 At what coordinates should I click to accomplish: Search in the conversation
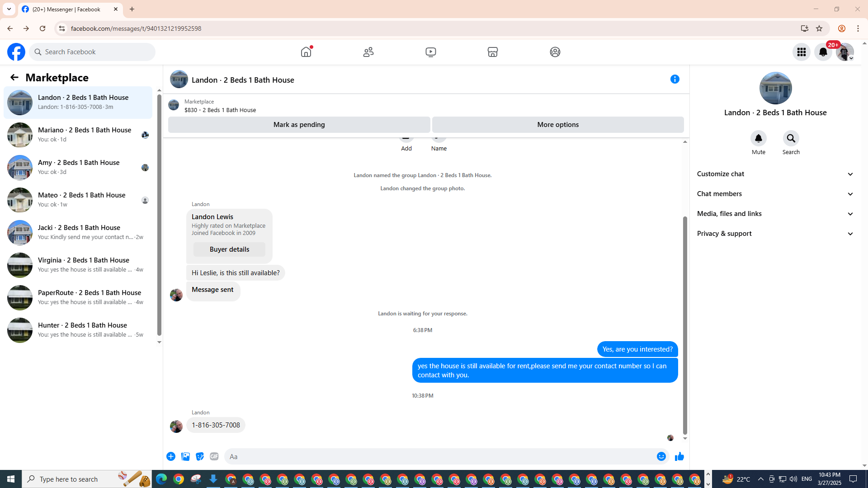[791, 138]
